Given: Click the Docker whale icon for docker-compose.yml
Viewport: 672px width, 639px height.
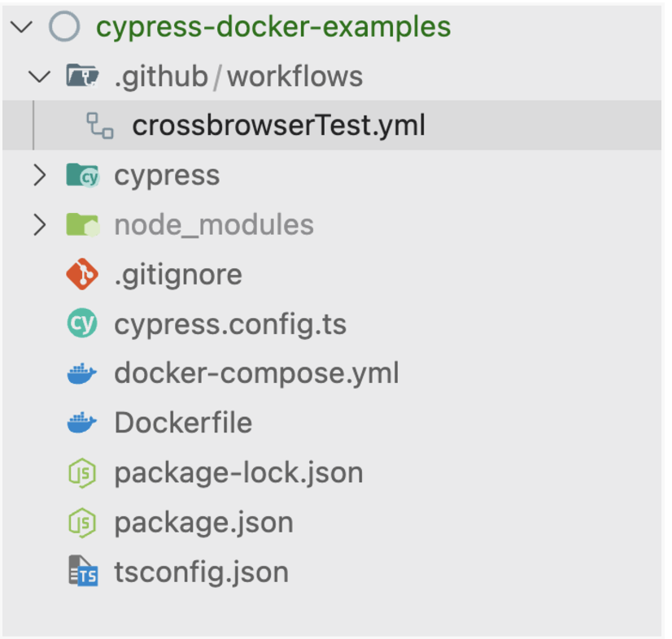Looking at the screenshot, I should [x=81, y=373].
